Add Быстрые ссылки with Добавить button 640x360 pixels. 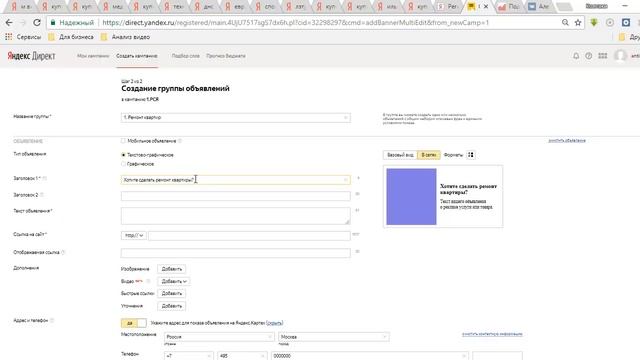click(171, 293)
